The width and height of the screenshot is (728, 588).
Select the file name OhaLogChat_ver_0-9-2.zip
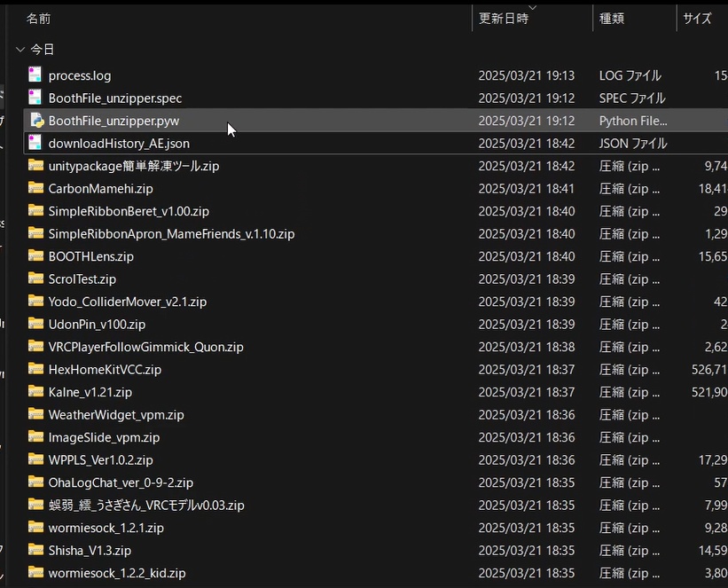pyautogui.click(x=121, y=482)
